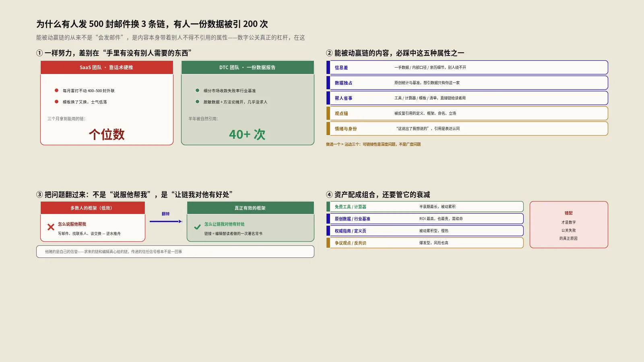Click the text 写邮件、找联系人、谈交换 — 逆水推舟
Screen dimensions: 644x362
point(89,234)
